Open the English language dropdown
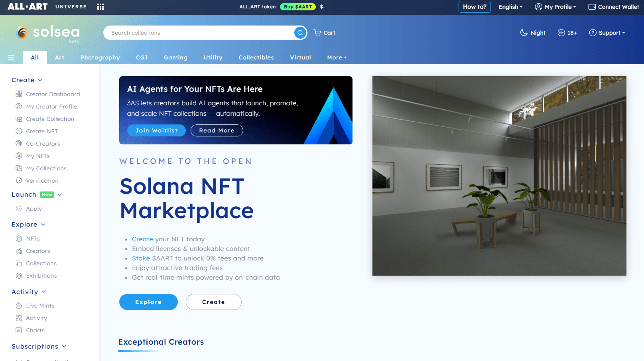The height and width of the screenshot is (361, 644). pyautogui.click(x=510, y=7)
